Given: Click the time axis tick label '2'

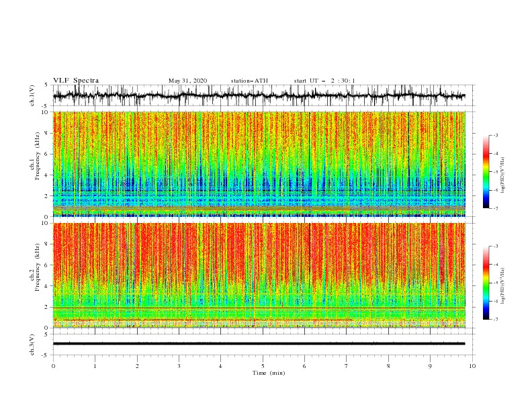Looking at the screenshot, I should (137, 366).
